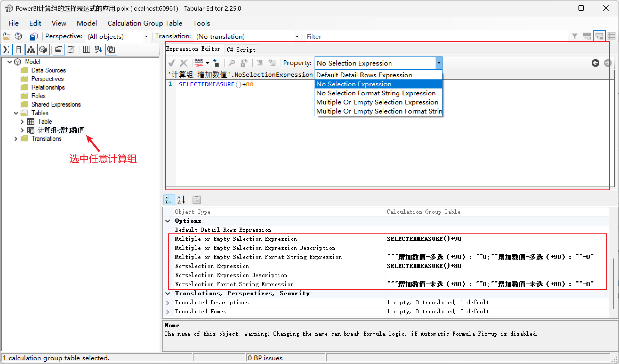Screen dimensions: 619x364
Task: Collapse the Property combo box arrow
Action: click(439, 63)
